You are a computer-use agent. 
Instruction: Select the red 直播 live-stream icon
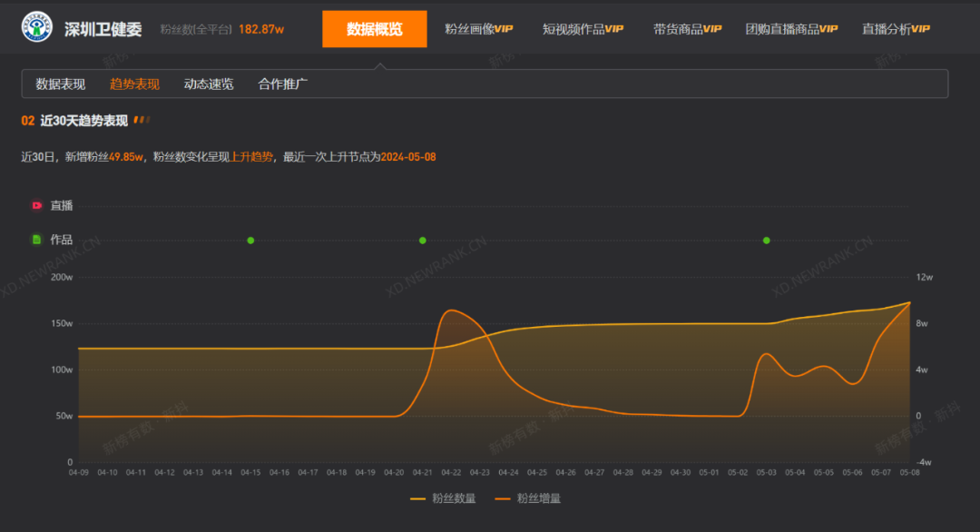[x=36, y=205]
